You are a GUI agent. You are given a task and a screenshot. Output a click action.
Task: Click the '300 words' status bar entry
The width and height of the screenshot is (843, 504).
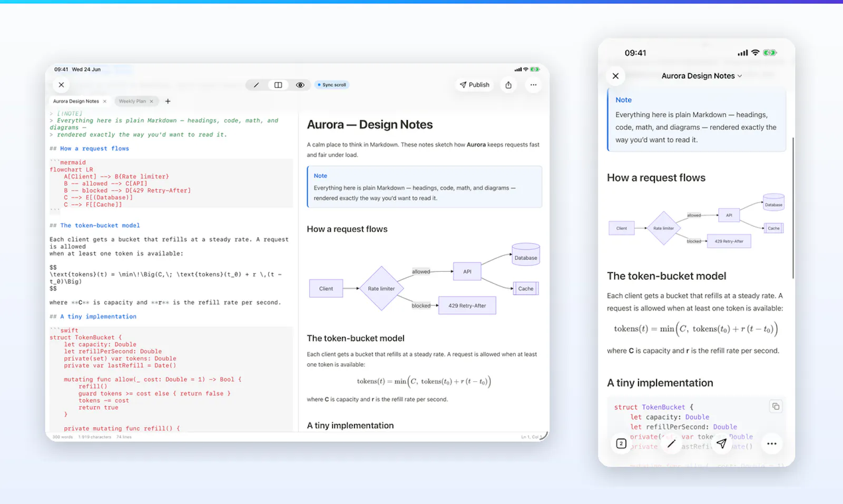click(63, 437)
